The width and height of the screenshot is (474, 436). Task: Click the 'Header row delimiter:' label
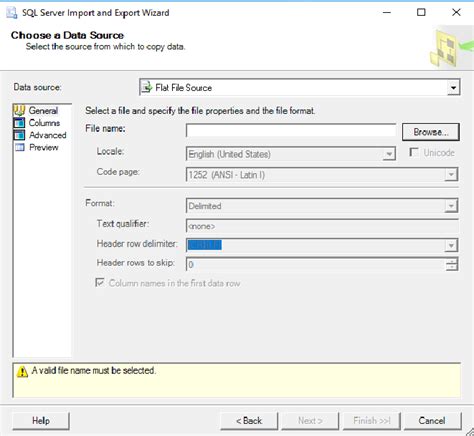[137, 244]
